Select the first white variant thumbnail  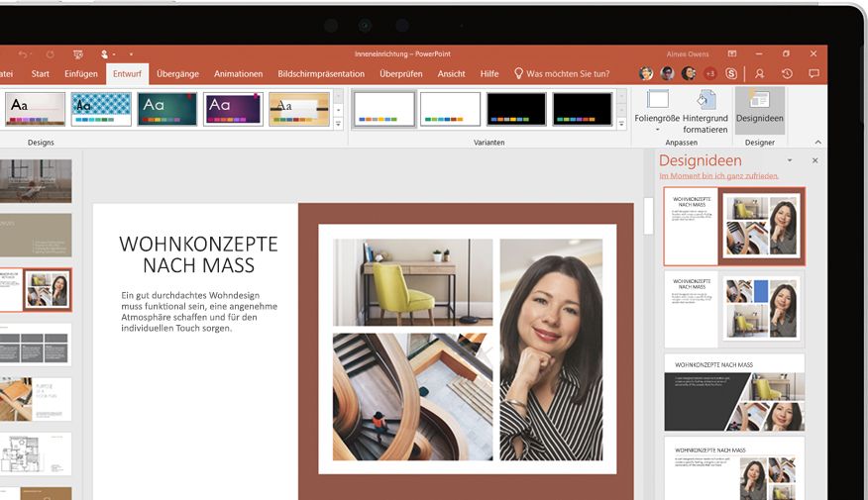click(383, 108)
